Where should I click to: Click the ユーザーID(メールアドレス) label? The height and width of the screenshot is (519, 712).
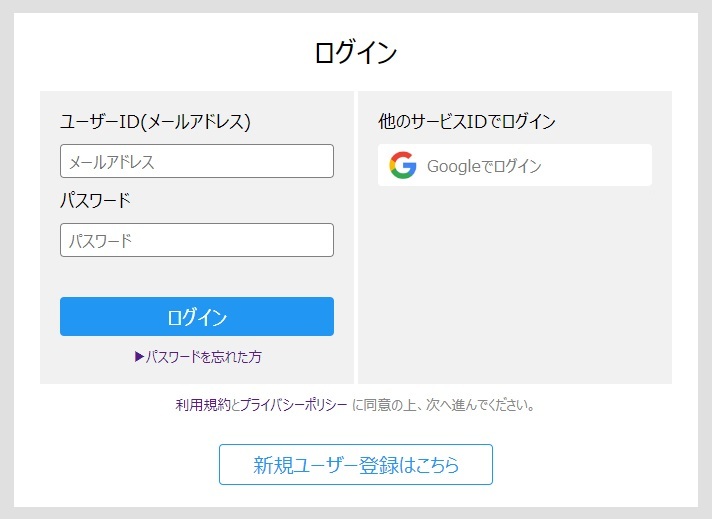click(155, 122)
